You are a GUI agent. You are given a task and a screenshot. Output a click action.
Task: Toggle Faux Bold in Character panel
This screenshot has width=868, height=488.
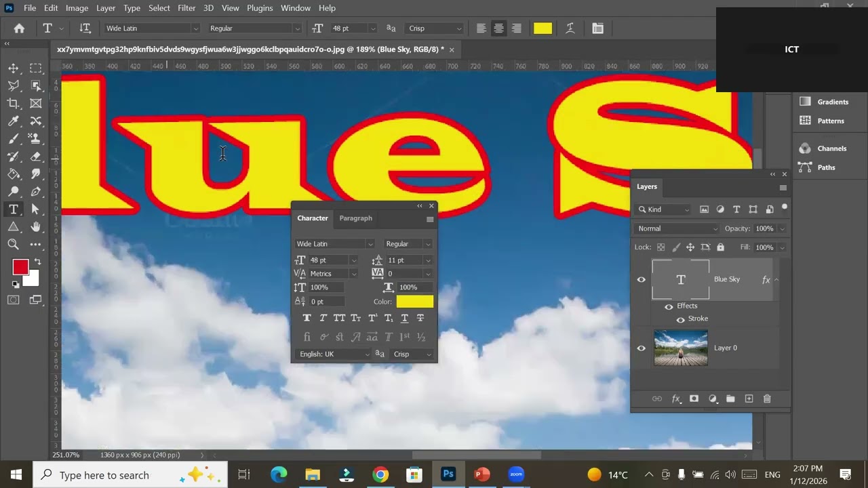[307, 318]
